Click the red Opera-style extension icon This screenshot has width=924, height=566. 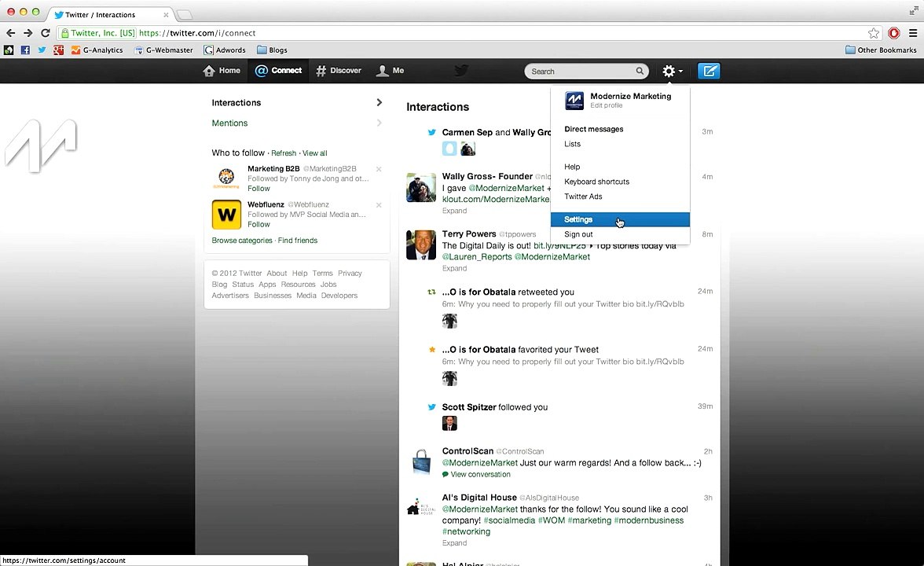pos(894,33)
